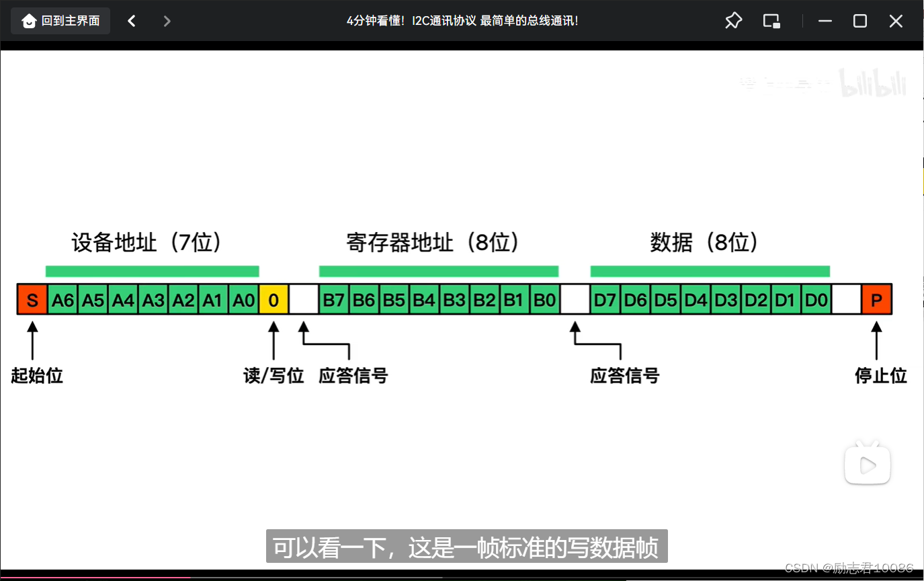The width and height of the screenshot is (924, 581).
Task: Click the D4 data bit cell
Action: point(696,299)
